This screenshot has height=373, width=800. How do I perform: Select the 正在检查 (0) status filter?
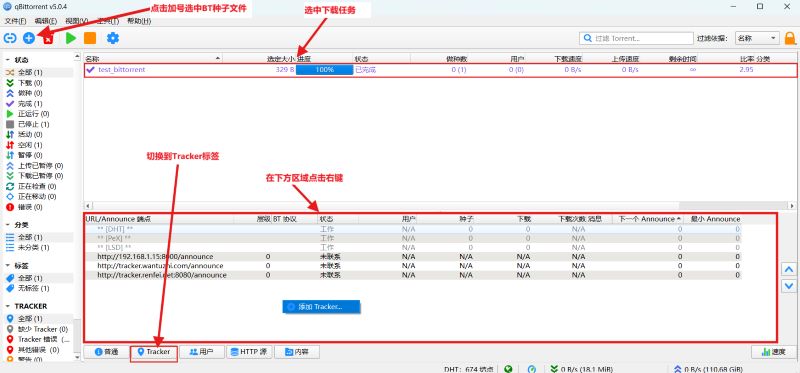click(x=37, y=186)
